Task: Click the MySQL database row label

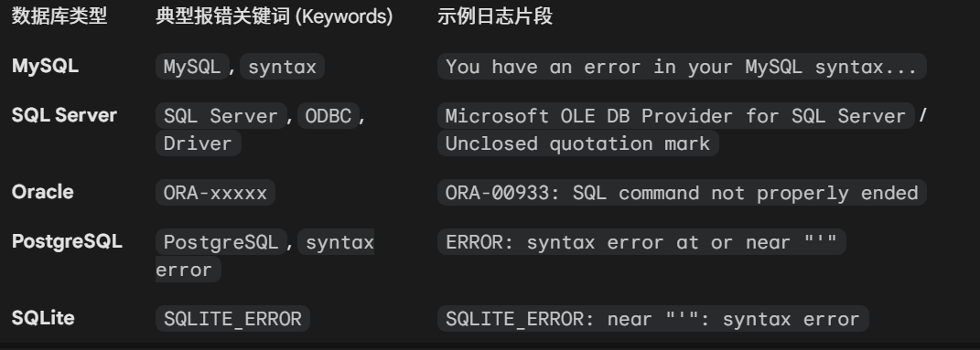Action: tap(45, 66)
